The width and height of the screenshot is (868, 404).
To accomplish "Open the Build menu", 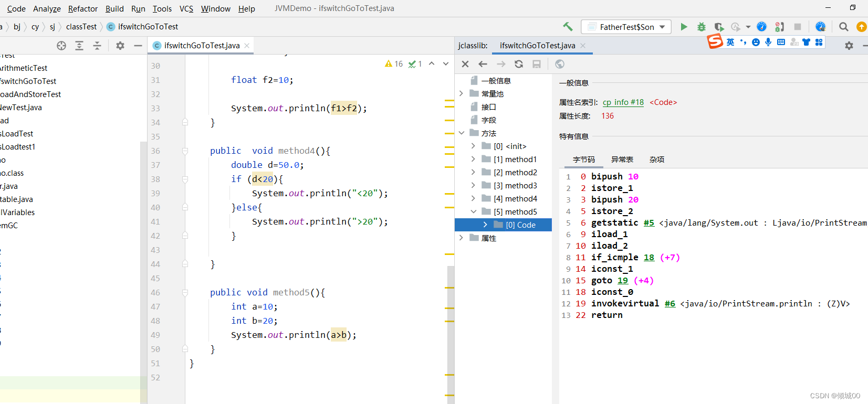I will [x=114, y=8].
